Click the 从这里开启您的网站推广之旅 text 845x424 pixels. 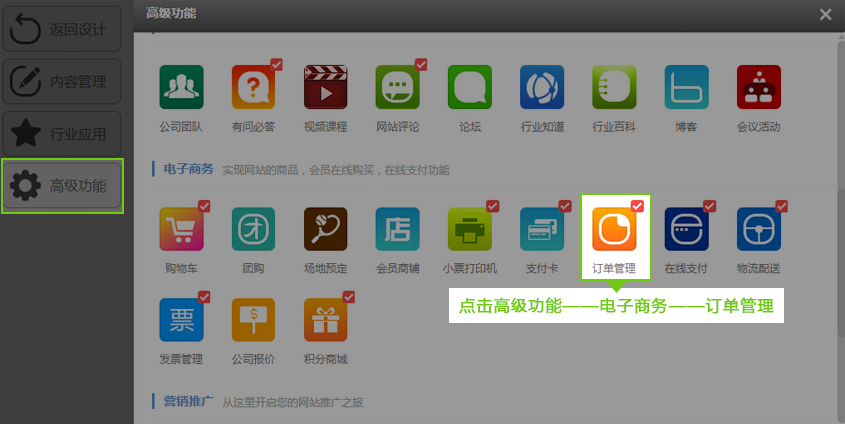pos(293,402)
